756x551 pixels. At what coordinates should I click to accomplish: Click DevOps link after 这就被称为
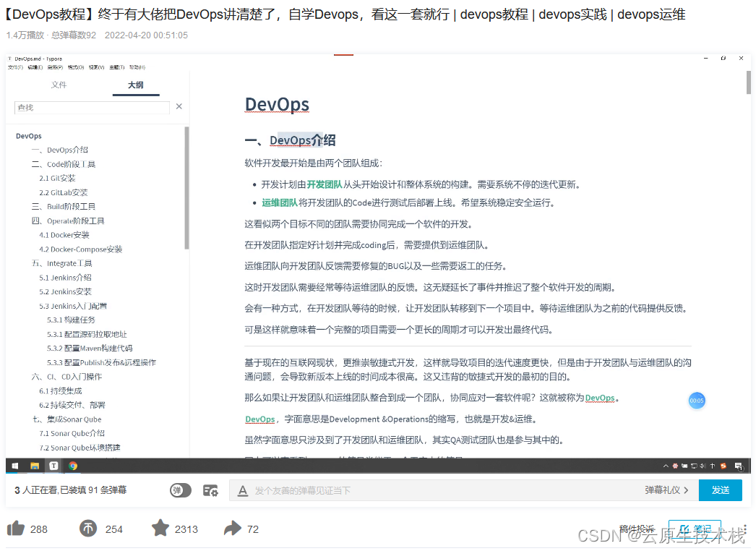coord(600,398)
